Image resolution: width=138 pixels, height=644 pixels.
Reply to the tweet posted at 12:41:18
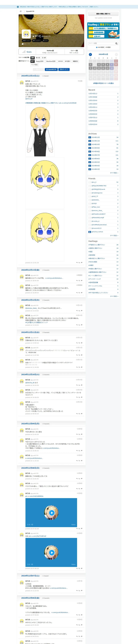click(x=77, y=263)
